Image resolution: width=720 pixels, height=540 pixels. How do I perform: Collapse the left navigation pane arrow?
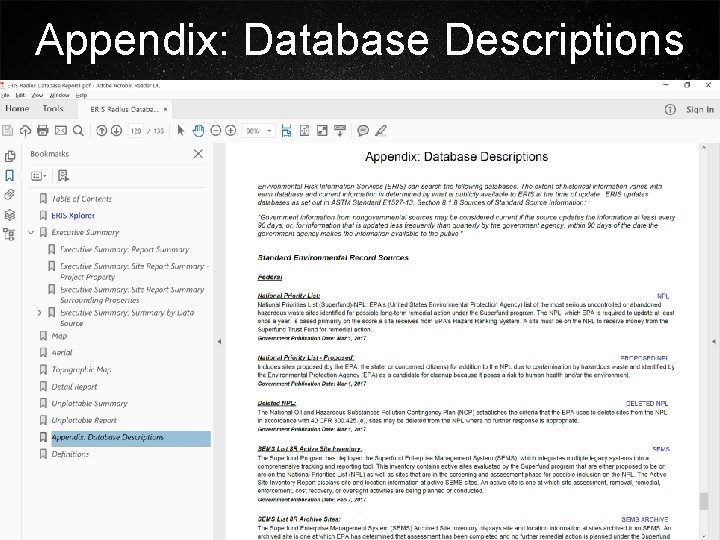[219, 341]
